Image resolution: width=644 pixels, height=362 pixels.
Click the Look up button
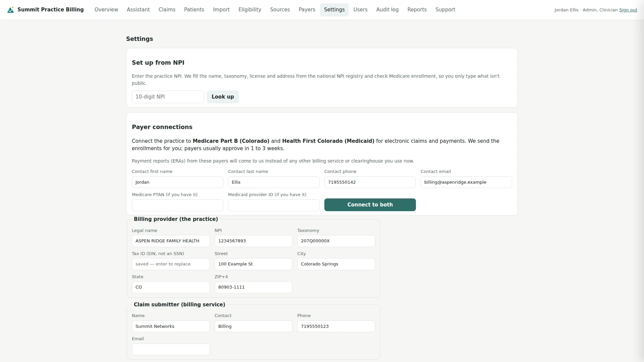[x=223, y=97]
